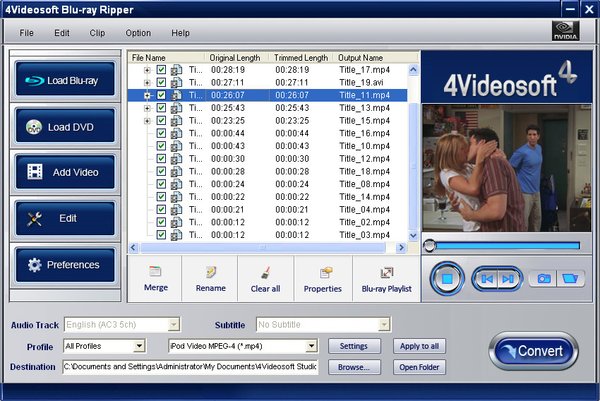The width and height of the screenshot is (600, 401).
Task: Open the snapshot folder icon
Action: point(570,279)
